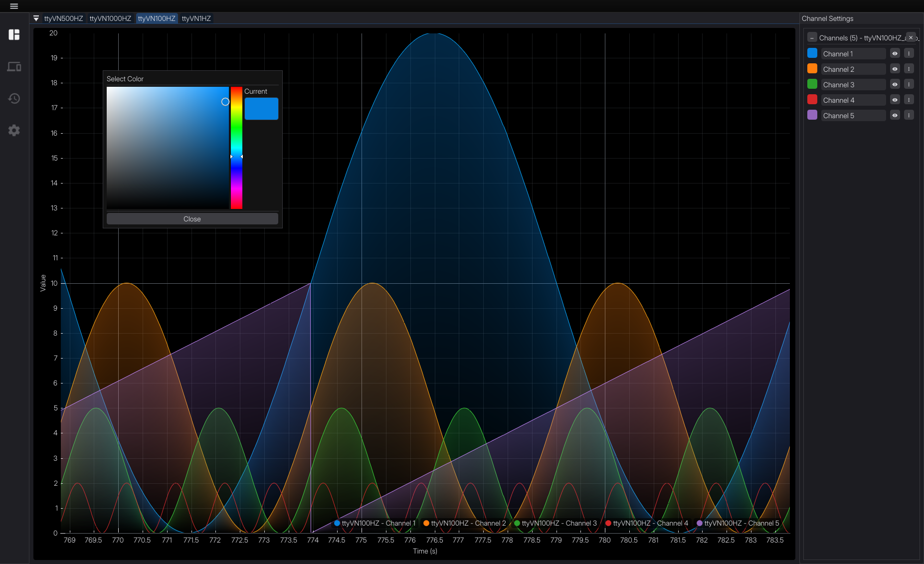Open the ttyVN1HZ tab
924x564 pixels.
pos(196,18)
